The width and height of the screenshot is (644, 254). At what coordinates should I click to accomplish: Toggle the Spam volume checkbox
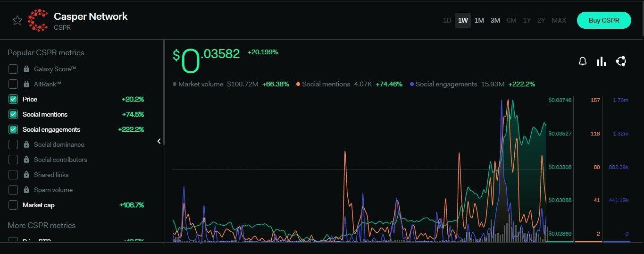(13, 190)
